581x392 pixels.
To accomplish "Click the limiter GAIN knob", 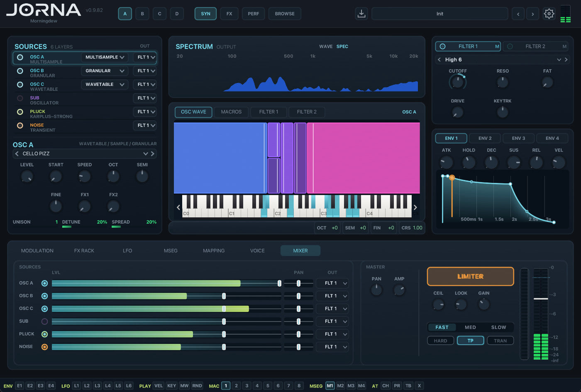I will coord(483,304).
